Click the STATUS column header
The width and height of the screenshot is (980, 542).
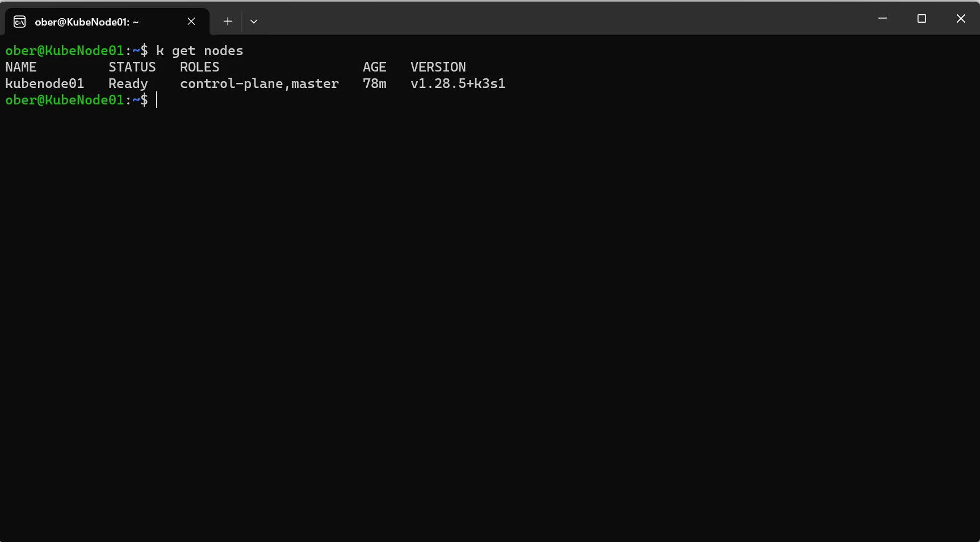click(x=132, y=67)
